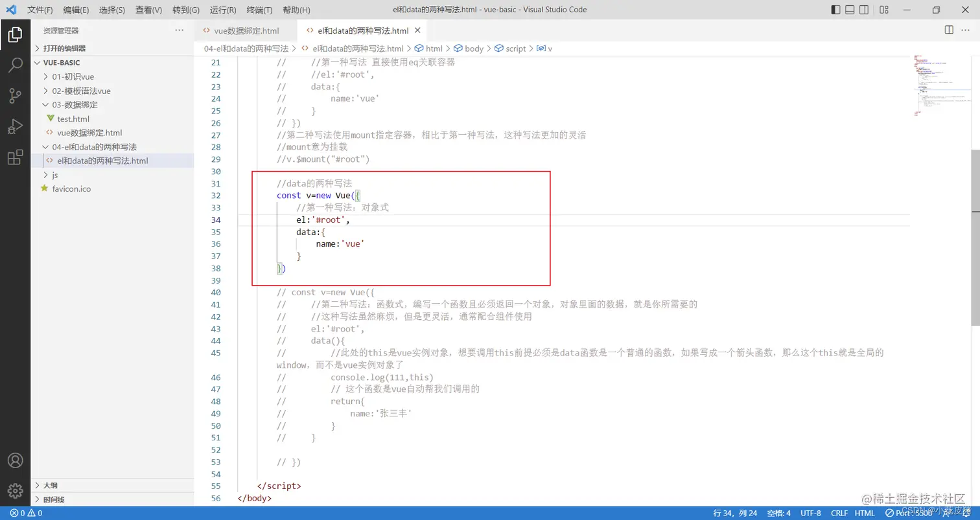Click the split editor icon
The height and width of the screenshot is (520, 980).
point(949,30)
